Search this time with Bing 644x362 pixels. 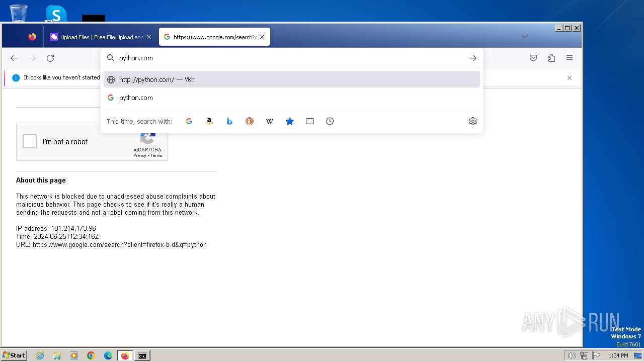coord(229,121)
